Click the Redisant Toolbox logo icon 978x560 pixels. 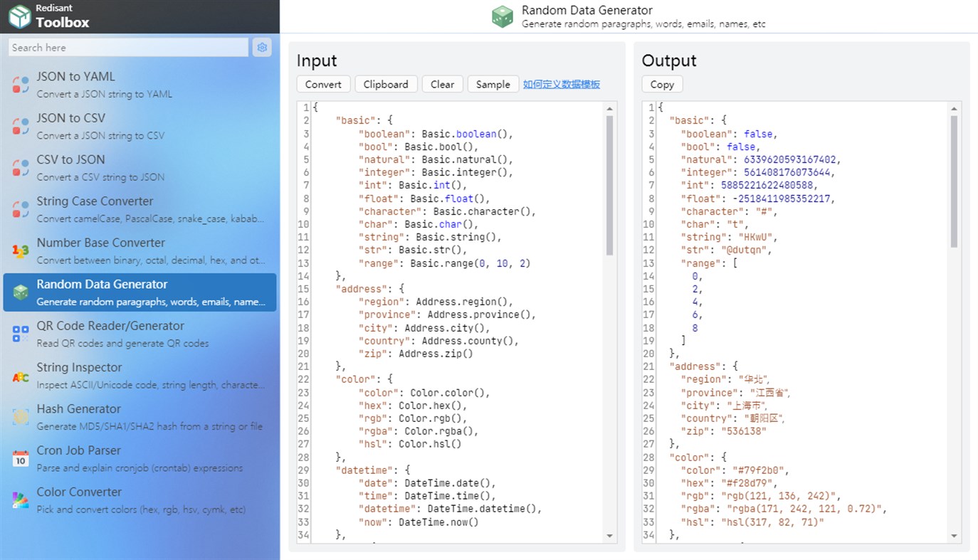(20, 16)
